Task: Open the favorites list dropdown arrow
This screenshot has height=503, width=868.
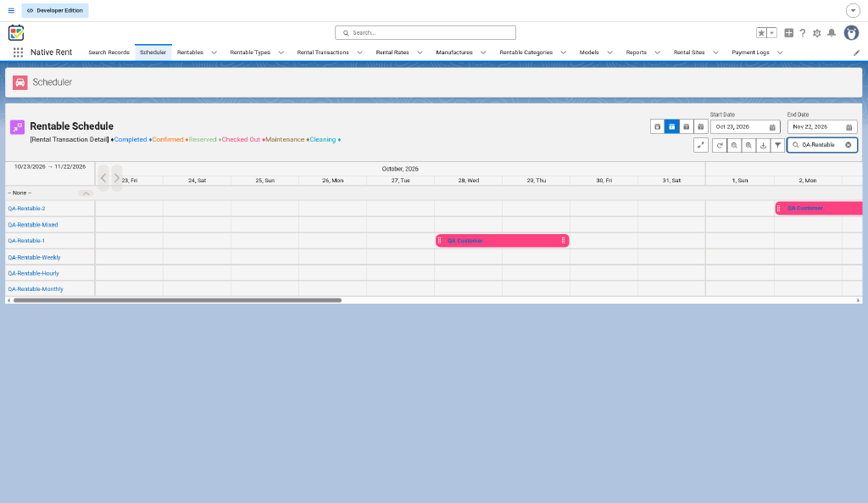Action: coord(772,33)
